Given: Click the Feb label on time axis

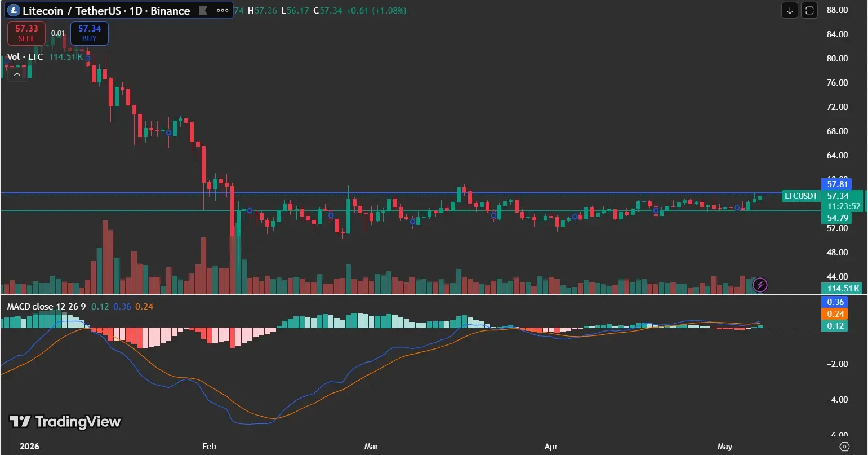Looking at the screenshot, I should tap(209, 447).
